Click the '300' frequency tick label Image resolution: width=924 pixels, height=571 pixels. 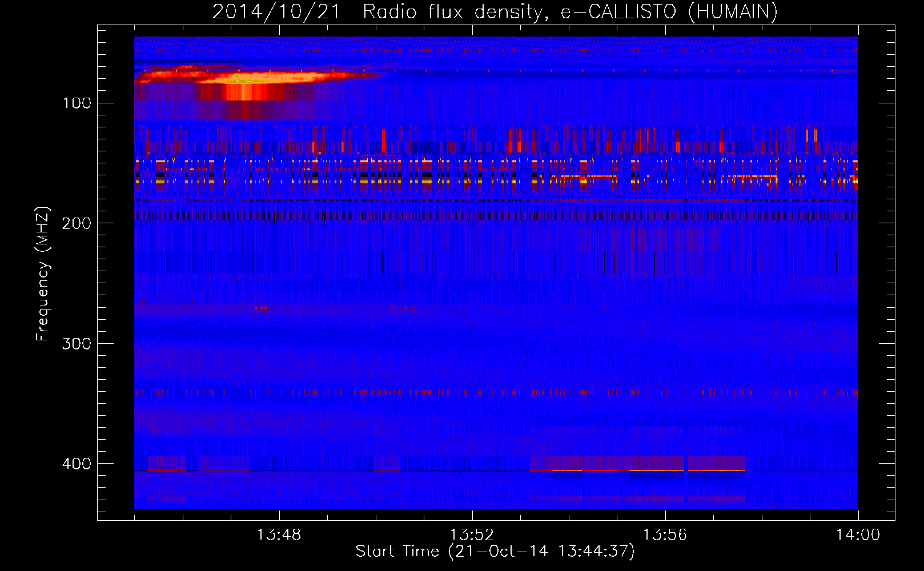77,343
